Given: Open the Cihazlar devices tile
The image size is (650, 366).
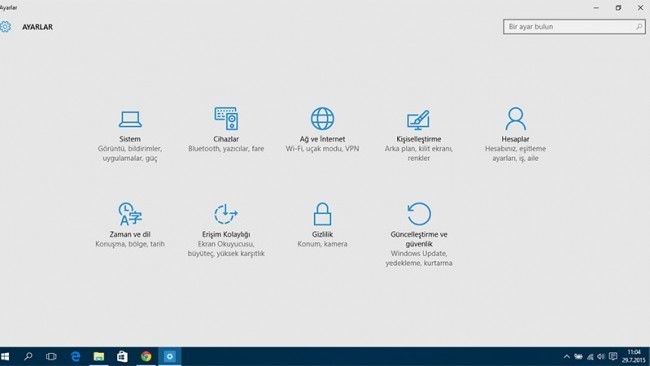Looking at the screenshot, I should click(x=226, y=131).
